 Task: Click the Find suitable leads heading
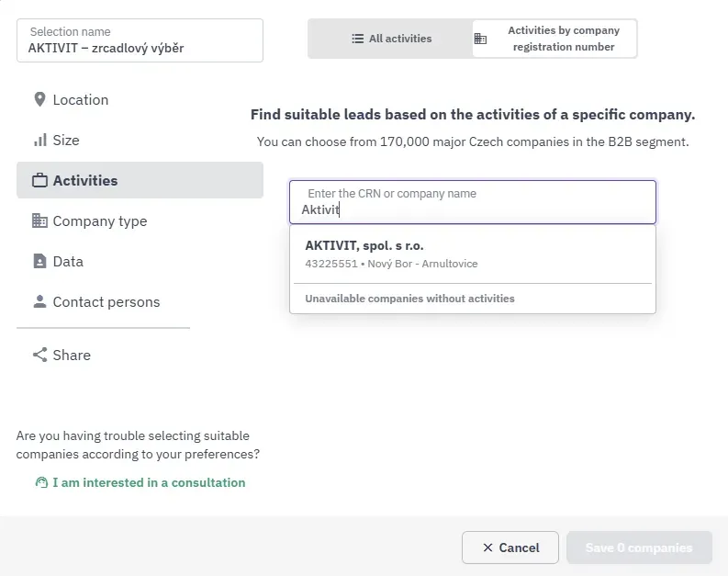coord(473,114)
